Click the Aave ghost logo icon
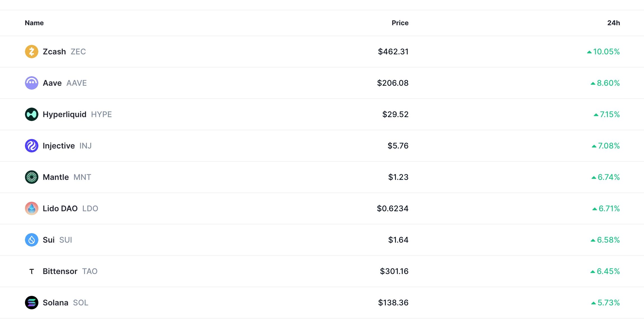Viewport: 644px width, 325px height. (32, 83)
